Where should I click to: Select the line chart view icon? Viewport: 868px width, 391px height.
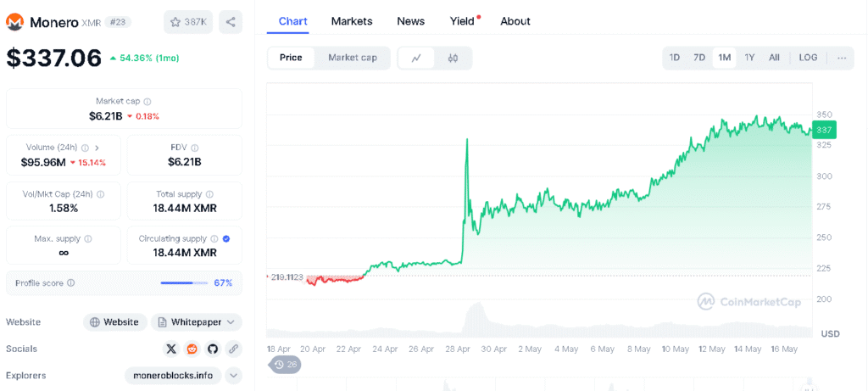(x=415, y=59)
